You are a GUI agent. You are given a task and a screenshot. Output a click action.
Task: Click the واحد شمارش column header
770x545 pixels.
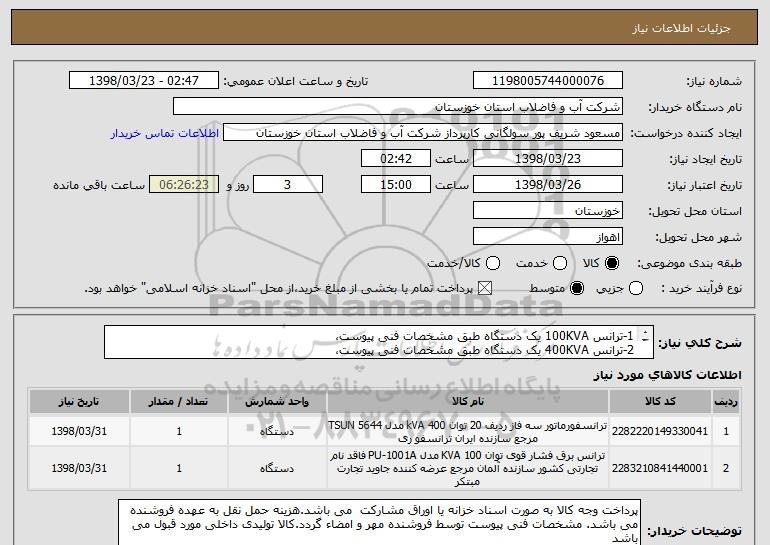click(x=277, y=402)
